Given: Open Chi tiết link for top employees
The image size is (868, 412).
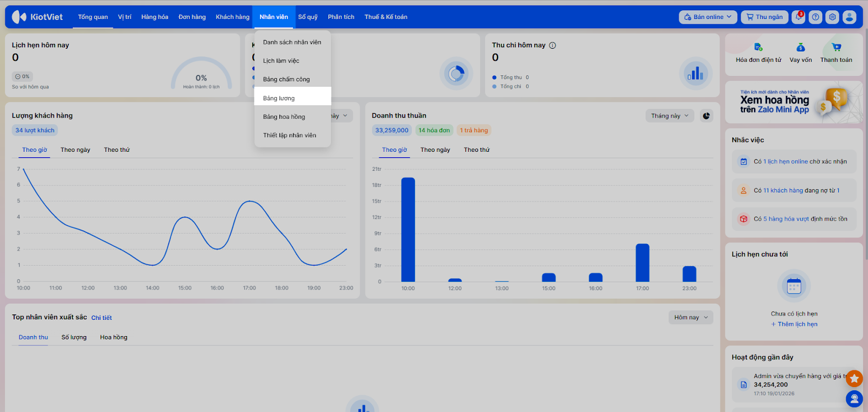Looking at the screenshot, I should pos(101,318).
